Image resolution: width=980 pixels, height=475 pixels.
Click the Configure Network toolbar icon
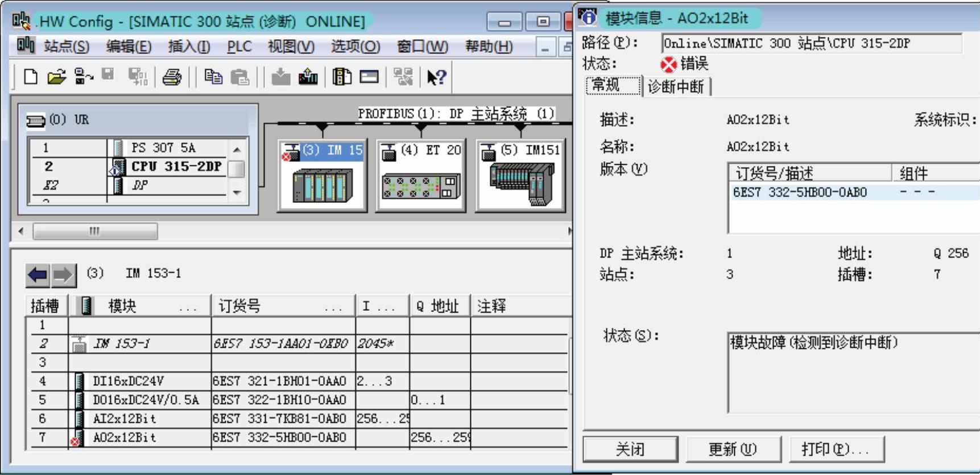pyautogui.click(x=403, y=77)
